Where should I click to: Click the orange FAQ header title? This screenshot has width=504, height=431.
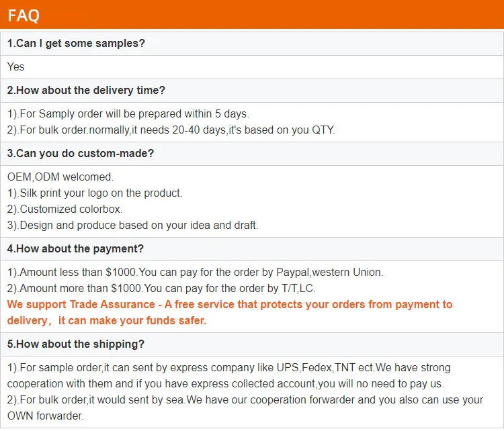pos(24,15)
